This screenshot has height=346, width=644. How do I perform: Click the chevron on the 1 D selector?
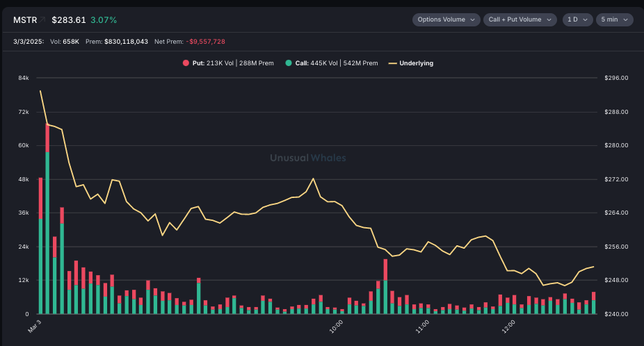[586, 20]
